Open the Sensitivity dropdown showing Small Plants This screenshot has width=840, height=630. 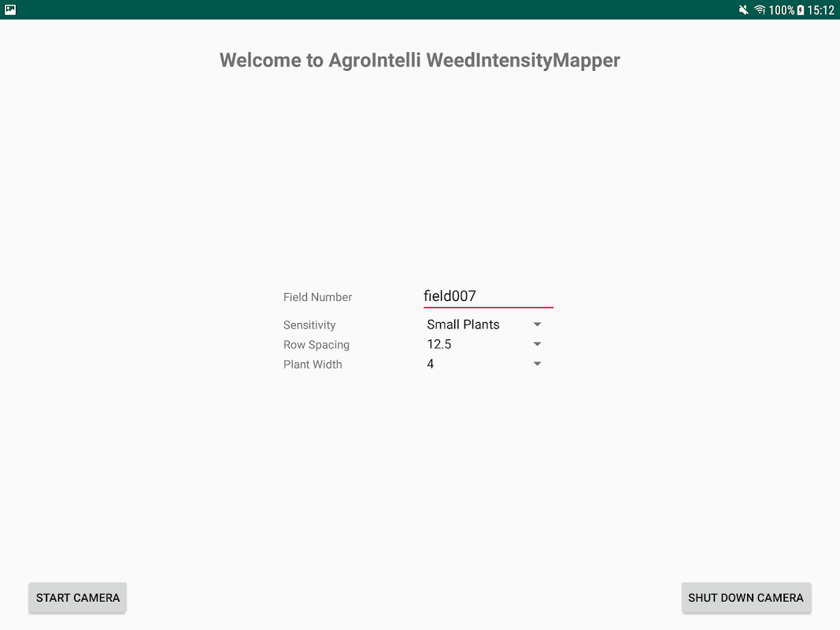coord(484,324)
